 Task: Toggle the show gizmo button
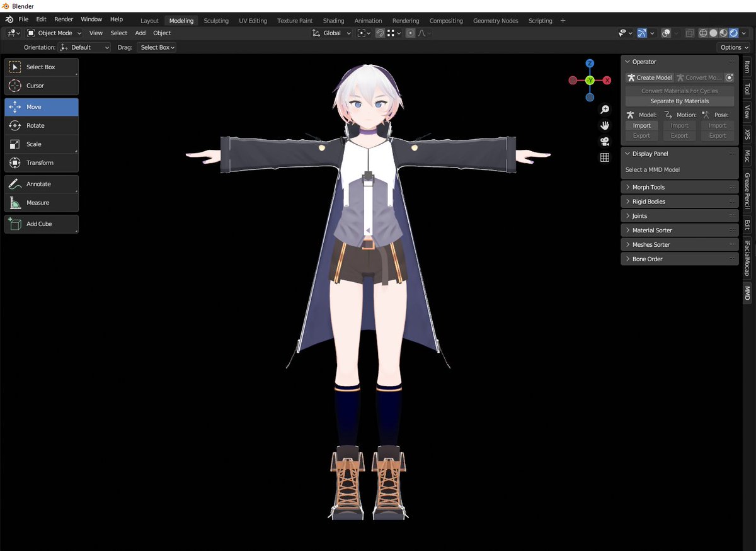642,33
